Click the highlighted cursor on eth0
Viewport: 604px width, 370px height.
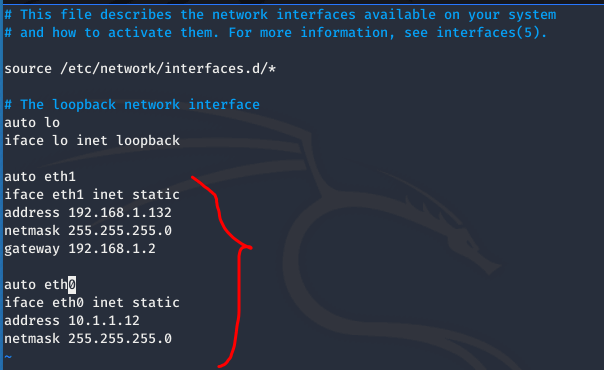point(72,285)
